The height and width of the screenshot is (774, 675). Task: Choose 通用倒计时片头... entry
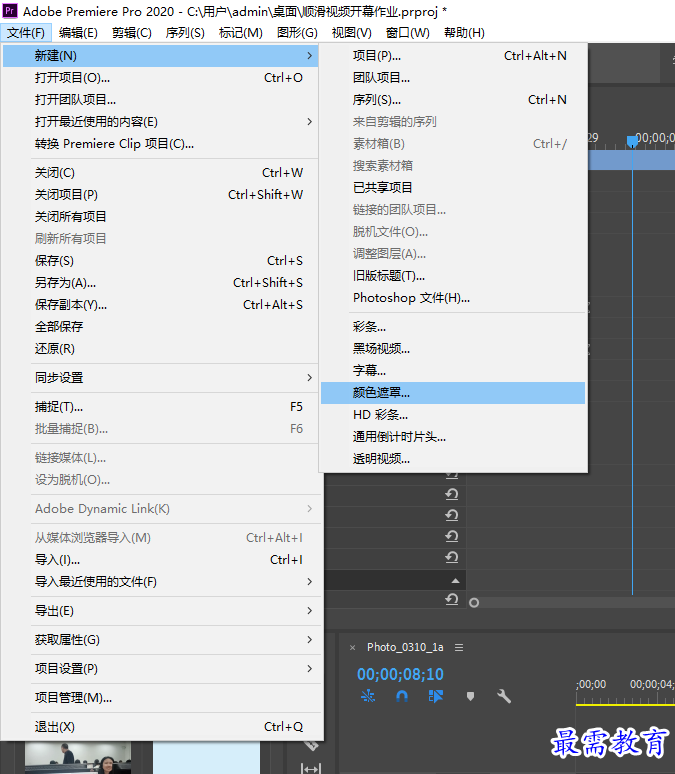click(453, 436)
